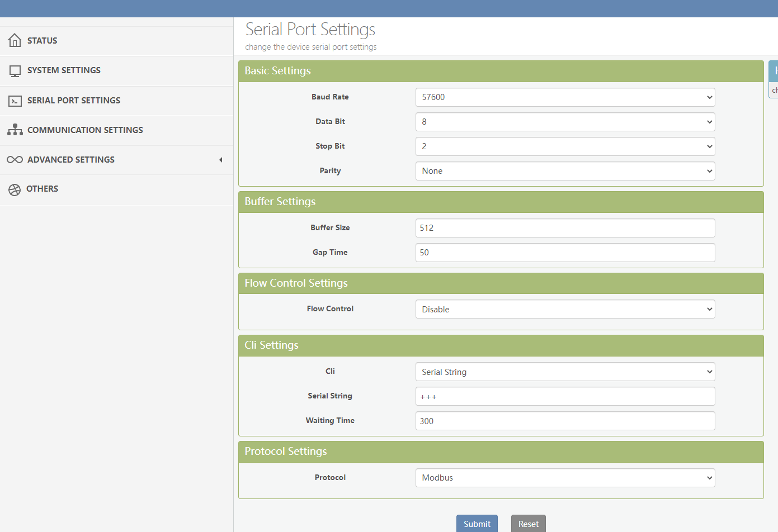This screenshot has height=532, width=778.
Task: Submit the serial port settings
Action: coord(477,524)
